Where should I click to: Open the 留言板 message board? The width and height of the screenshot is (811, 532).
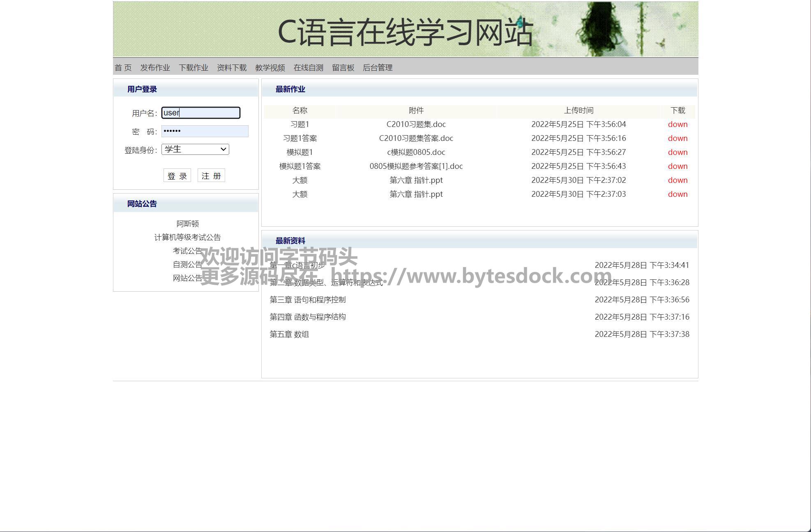(x=343, y=68)
